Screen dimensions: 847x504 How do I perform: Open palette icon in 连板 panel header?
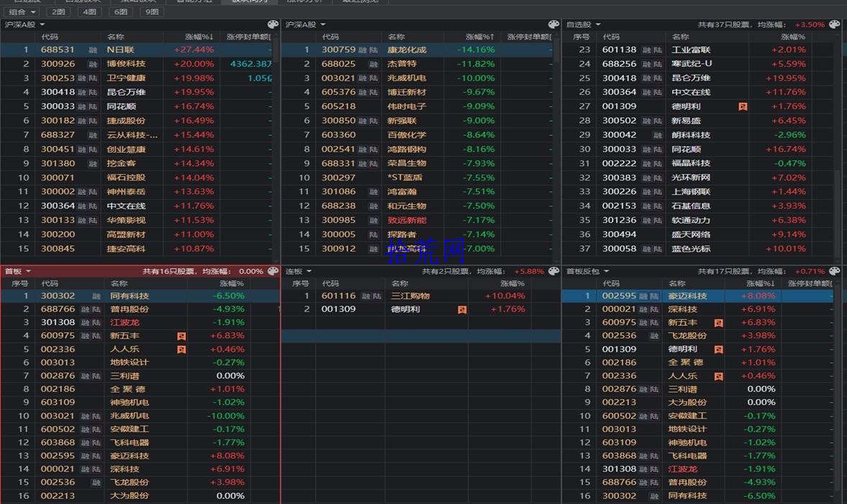point(553,271)
